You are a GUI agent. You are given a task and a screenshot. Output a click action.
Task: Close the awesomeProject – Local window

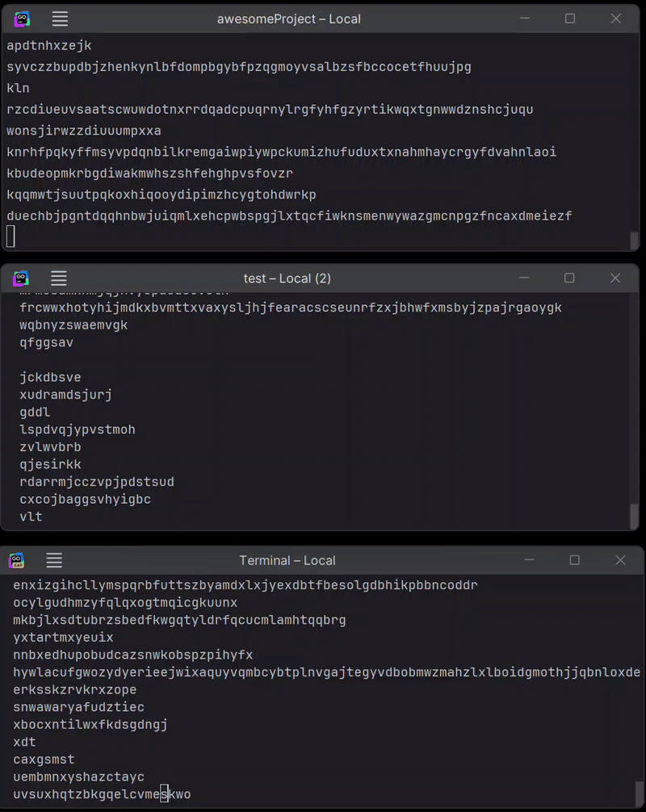pyautogui.click(x=615, y=19)
